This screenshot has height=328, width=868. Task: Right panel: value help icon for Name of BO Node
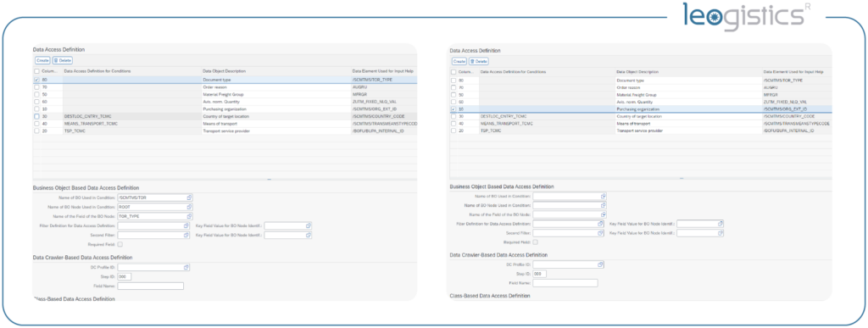603,205
